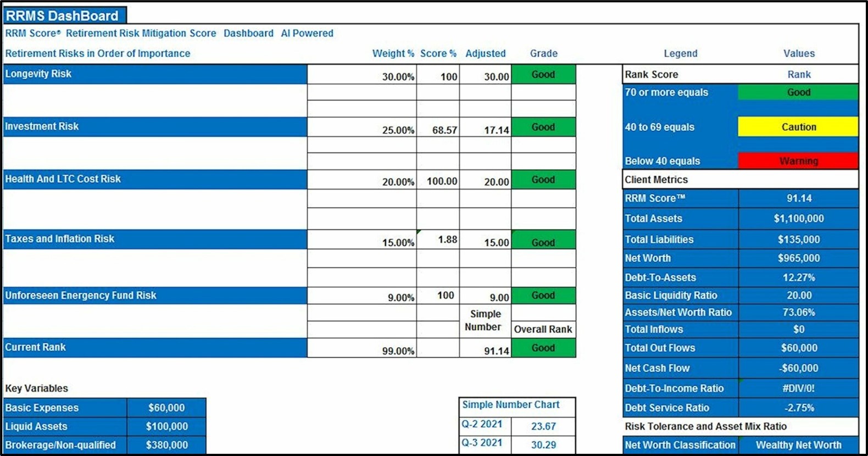Select the Net Worth value $965,000

point(799,258)
